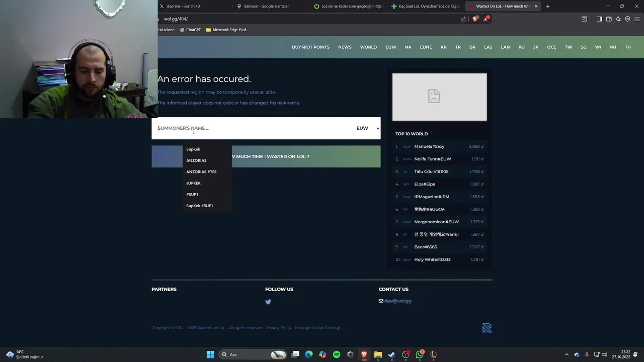Open the Brave Wallet icon
The image size is (644, 362).
(x=609, y=19)
